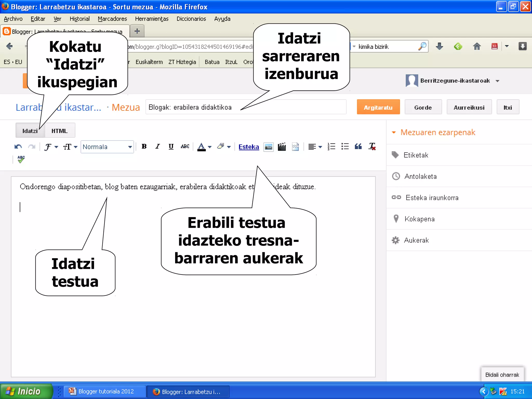The width and height of the screenshot is (532, 399).
Task: Click the Aurreikusi preview button
Action: point(469,107)
